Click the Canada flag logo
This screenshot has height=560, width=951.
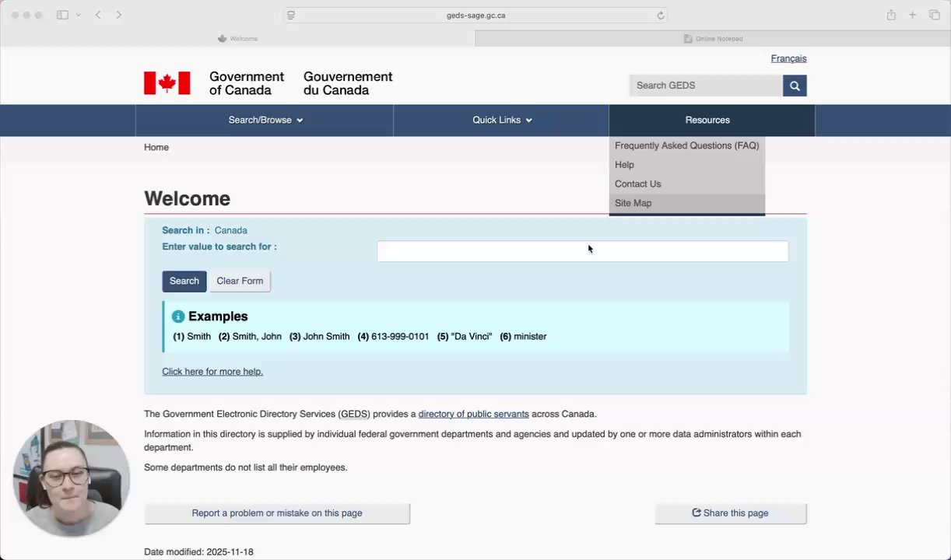click(167, 83)
